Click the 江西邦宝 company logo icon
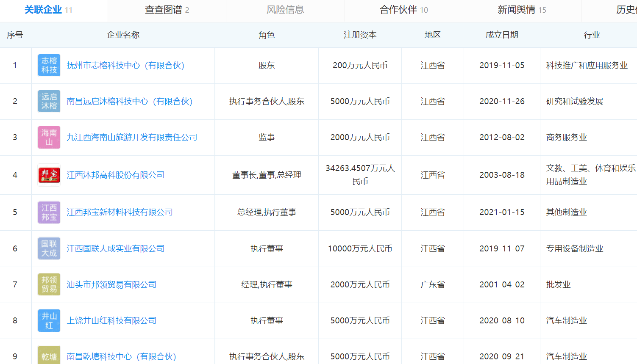 tap(49, 212)
